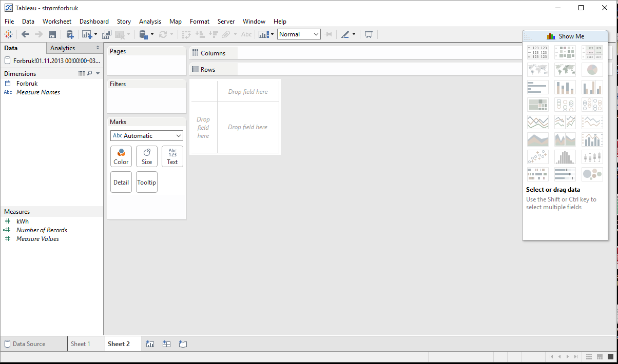Viewport: 618px width, 364px height.
Task: Click the New Dashboard icon in sheet tabs
Action: pyautogui.click(x=166, y=344)
